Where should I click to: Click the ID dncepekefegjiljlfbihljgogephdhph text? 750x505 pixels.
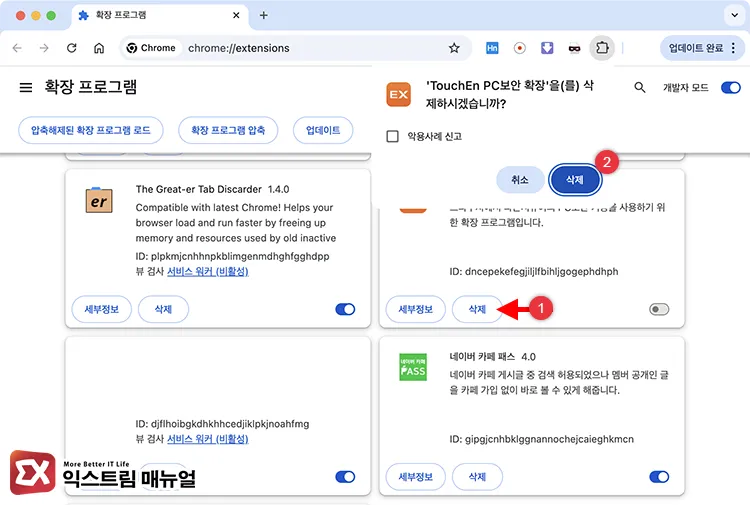coord(534,272)
